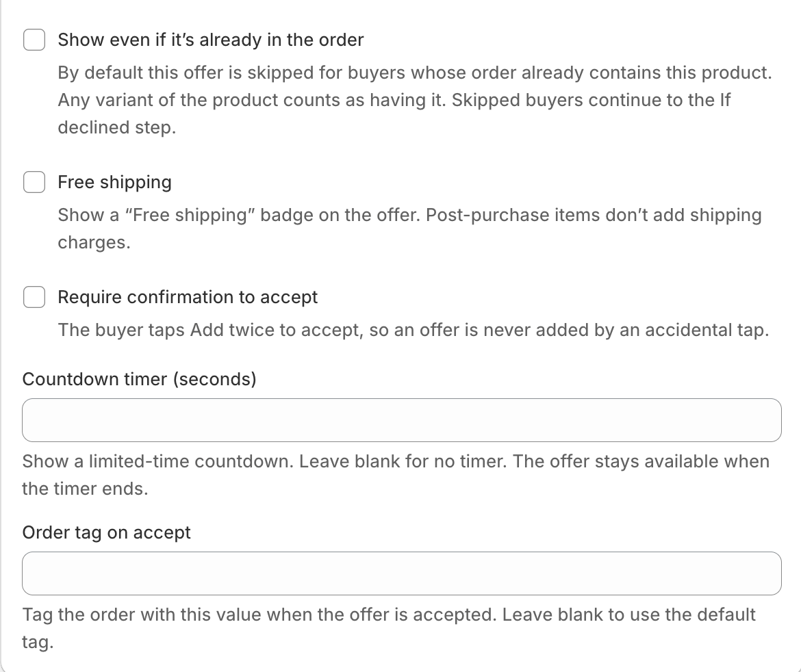Click the Countdown timer (seconds) field label
801x672 pixels.
pos(139,379)
